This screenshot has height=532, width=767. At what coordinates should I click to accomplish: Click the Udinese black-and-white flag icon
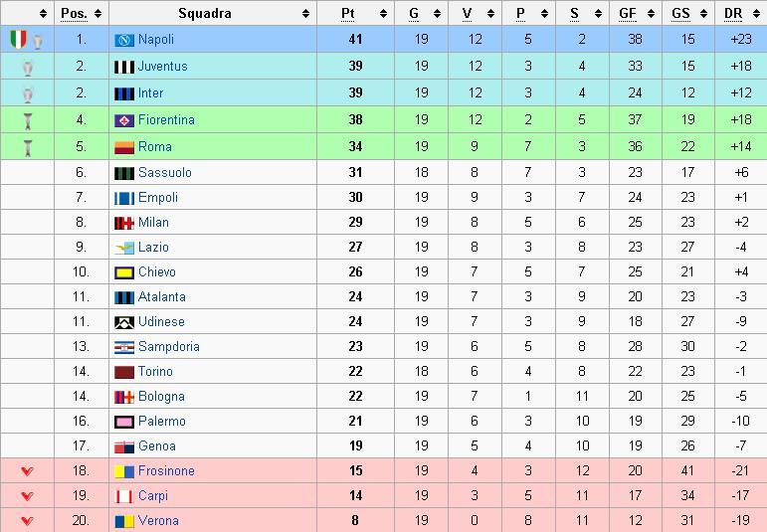pyautogui.click(x=124, y=322)
